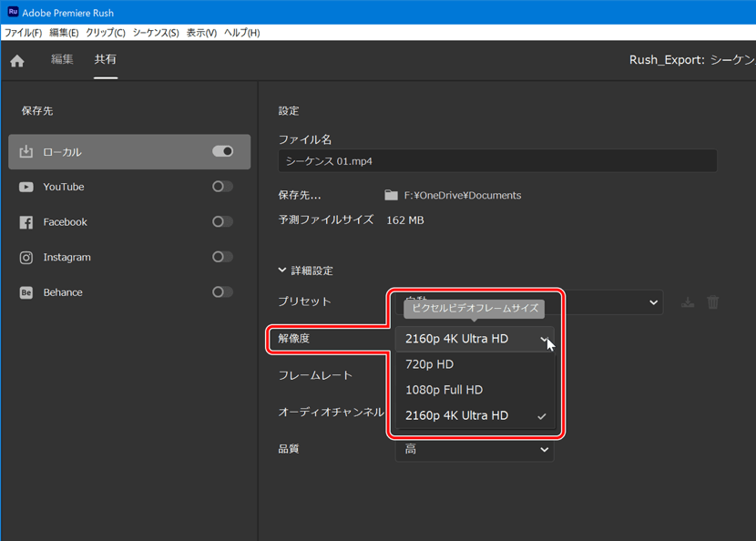This screenshot has width=756, height=541.
Task: Click the Behance logo icon
Action: (26, 292)
